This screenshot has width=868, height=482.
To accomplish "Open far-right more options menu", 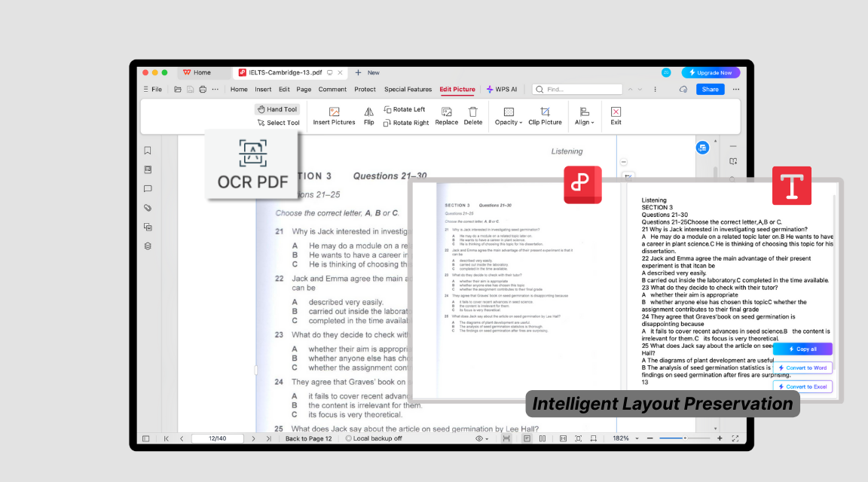I will point(735,89).
